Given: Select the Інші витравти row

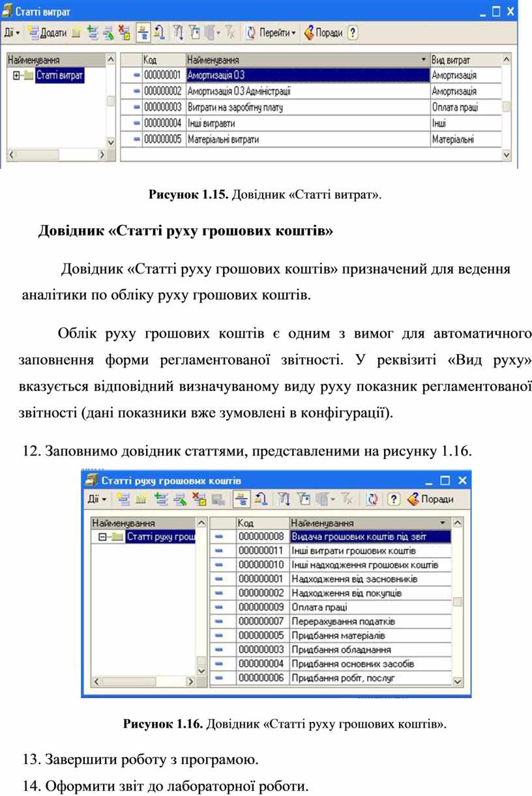Looking at the screenshot, I should point(312,123).
